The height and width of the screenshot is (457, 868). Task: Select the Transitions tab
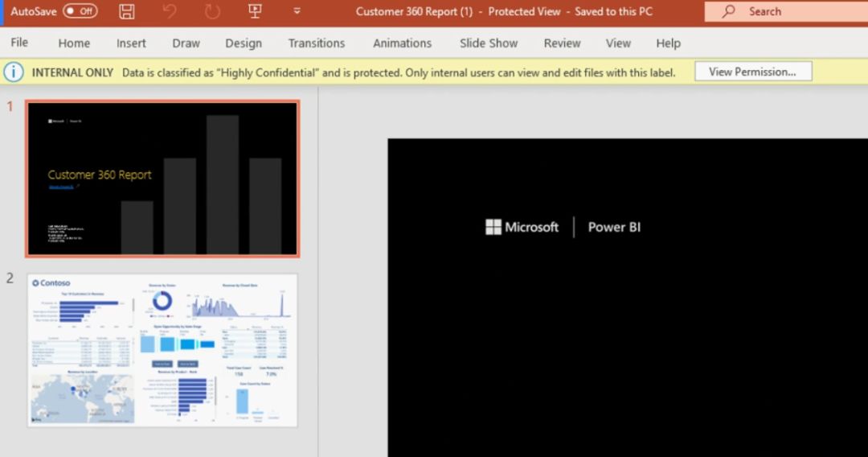click(317, 43)
